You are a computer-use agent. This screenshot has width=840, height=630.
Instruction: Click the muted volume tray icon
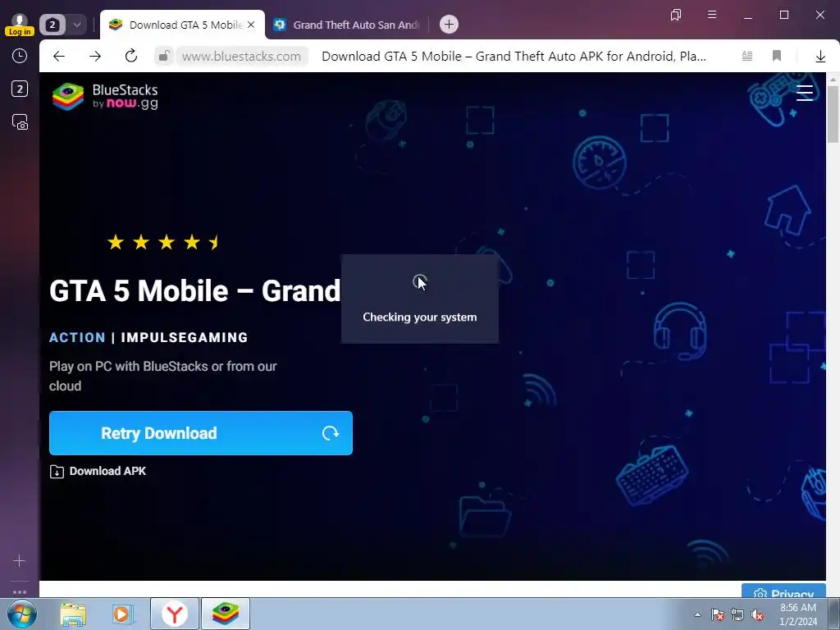(x=757, y=614)
